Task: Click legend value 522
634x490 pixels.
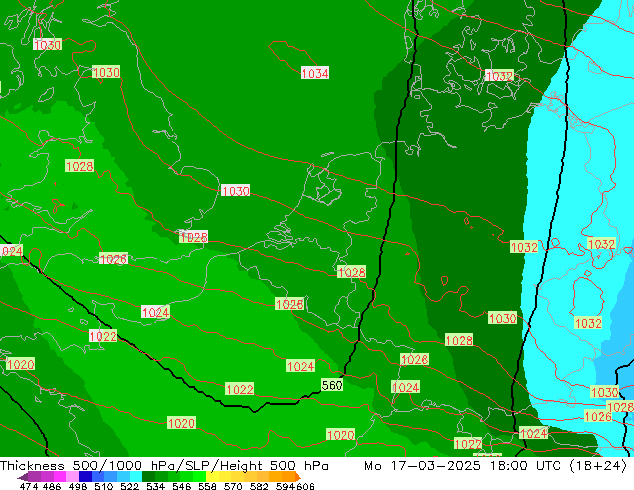Action: click(130, 486)
